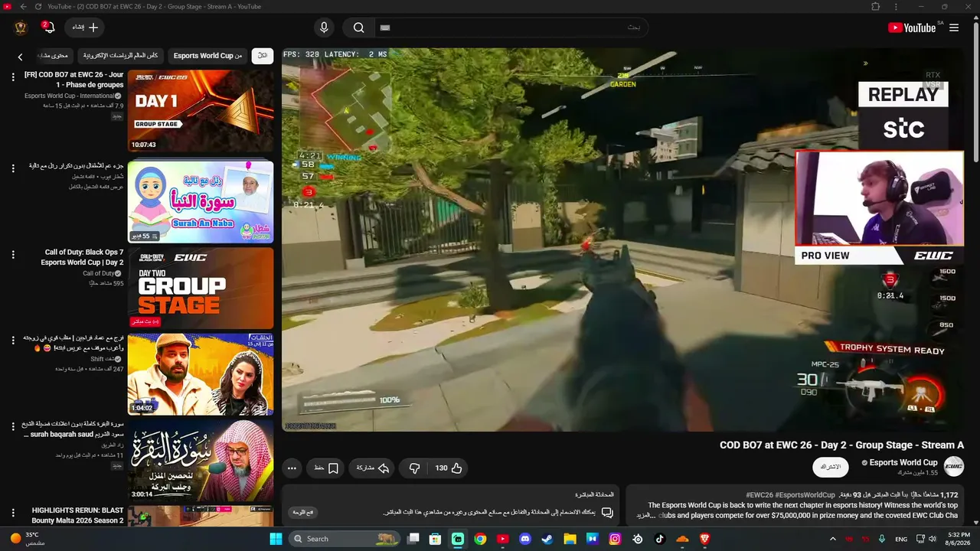The width and height of the screenshot is (980, 551).
Task: Run search with the magnifier icon
Action: click(358, 28)
